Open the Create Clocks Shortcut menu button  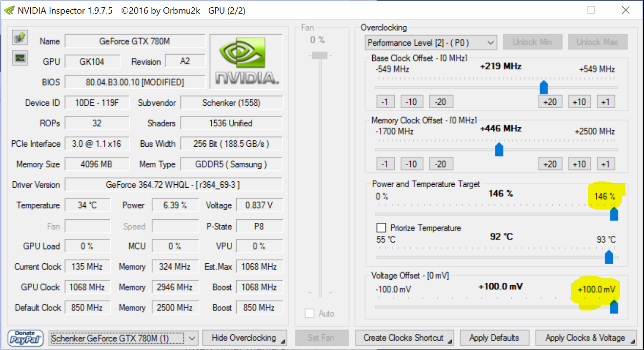404,338
